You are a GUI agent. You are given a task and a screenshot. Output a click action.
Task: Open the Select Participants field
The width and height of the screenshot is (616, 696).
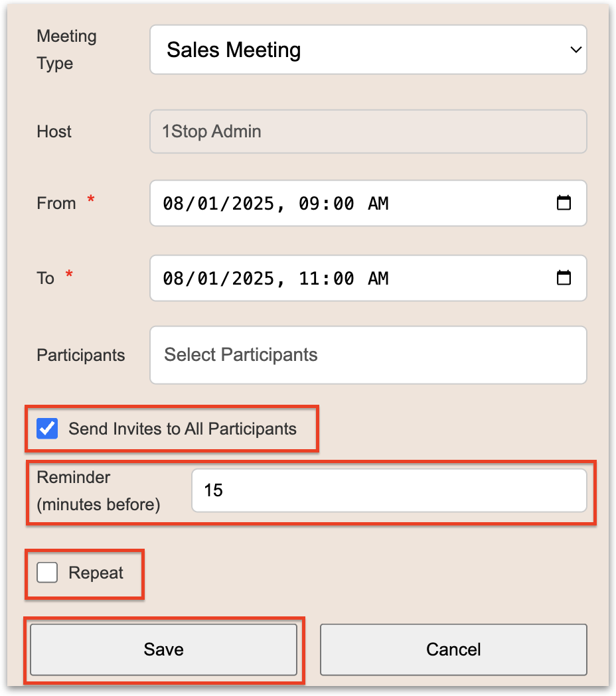[368, 355]
